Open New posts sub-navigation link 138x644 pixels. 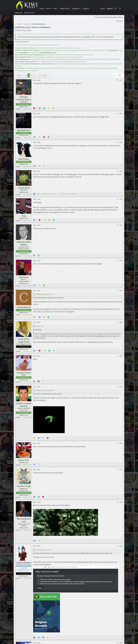click(x=18, y=13)
